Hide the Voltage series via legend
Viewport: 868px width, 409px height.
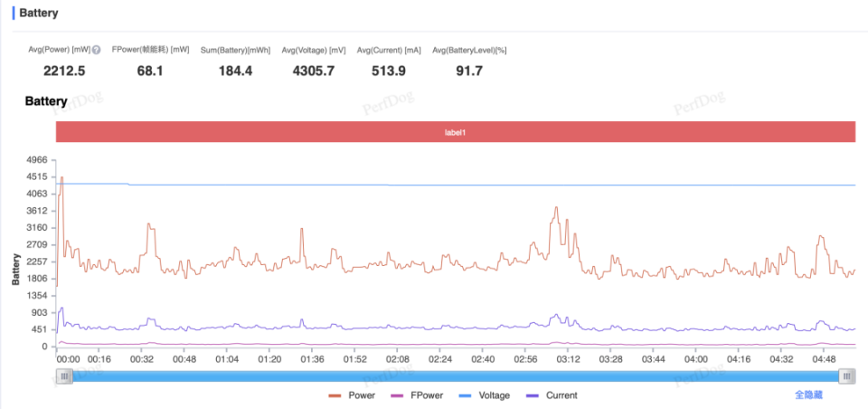485,395
